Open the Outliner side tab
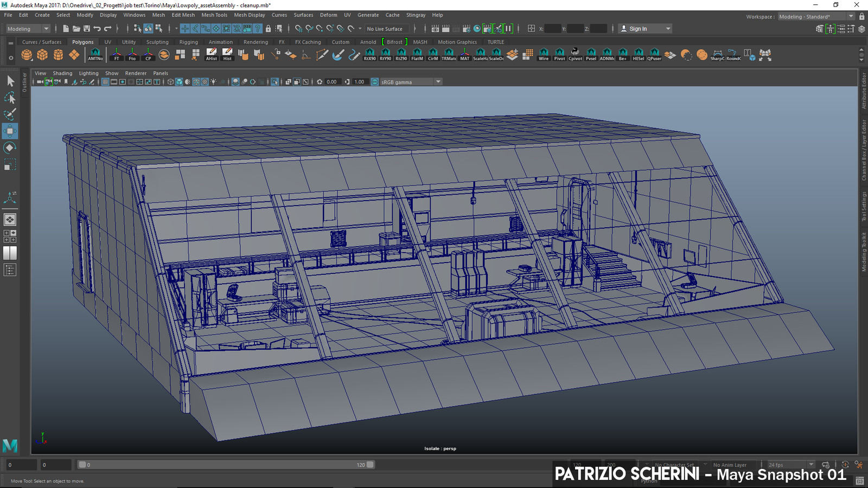 pos(24,82)
